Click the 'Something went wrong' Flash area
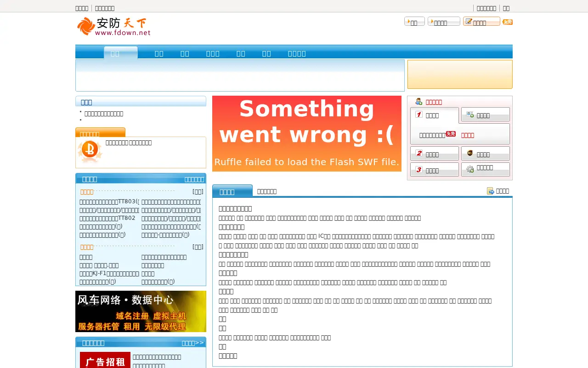The image size is (588, 368). (x=307, y=133)
